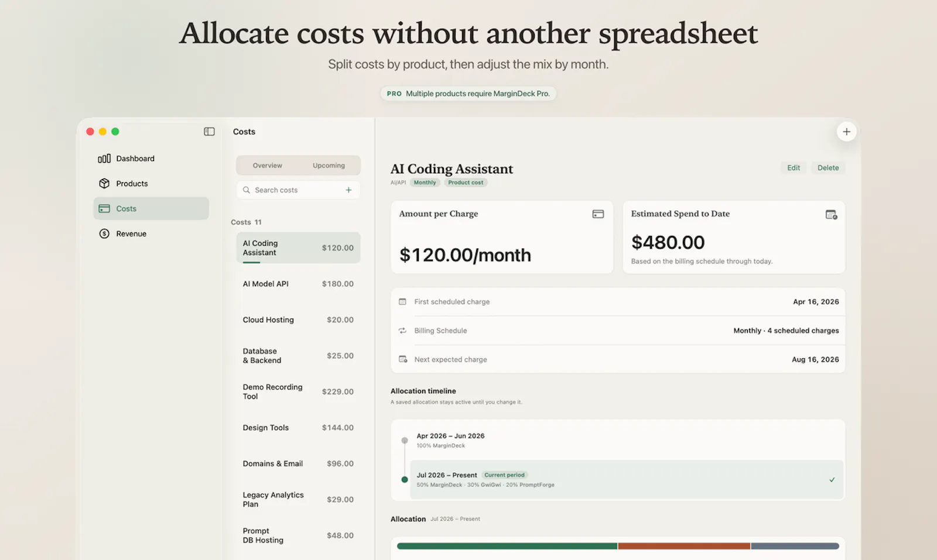937x560 pixels.
Task: Click the Edit button
Action: click(794, 168)
